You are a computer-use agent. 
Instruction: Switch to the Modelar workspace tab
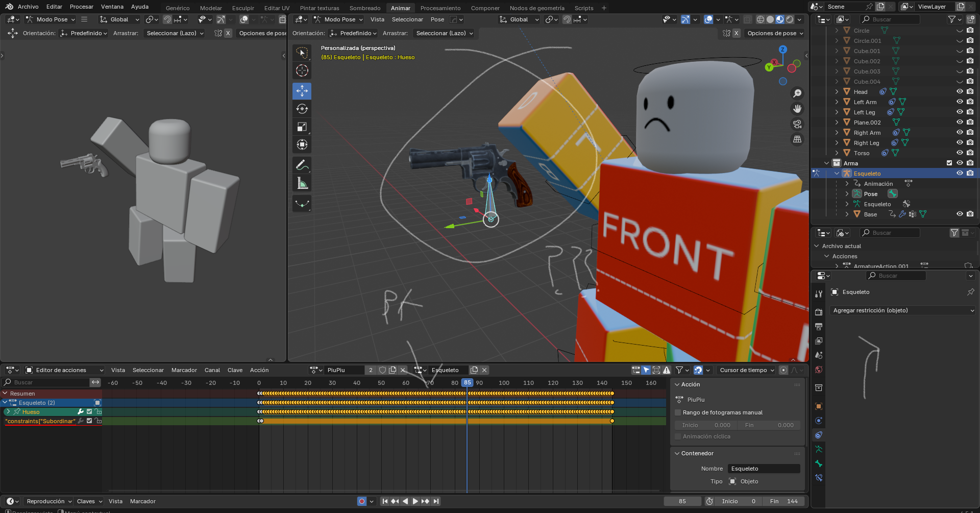tap(211, 8)
